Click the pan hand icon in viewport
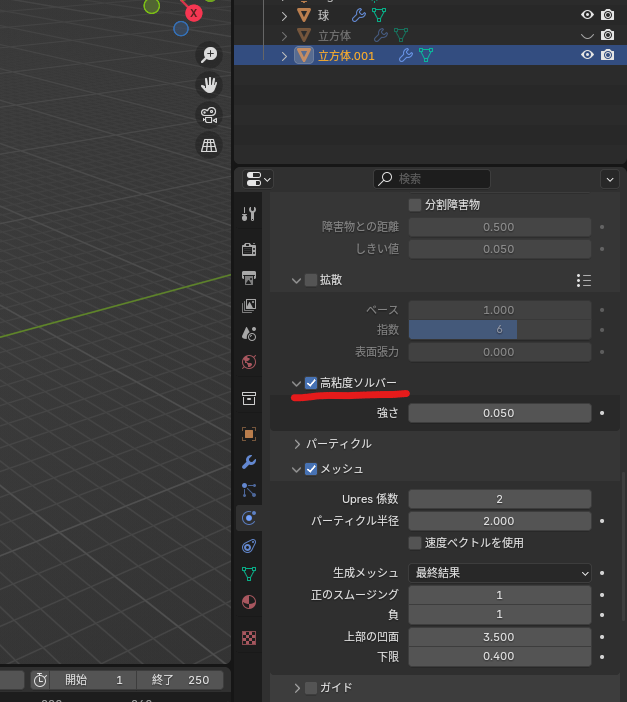The width and height of the screenshot is (627, 702). coord(209,85)
